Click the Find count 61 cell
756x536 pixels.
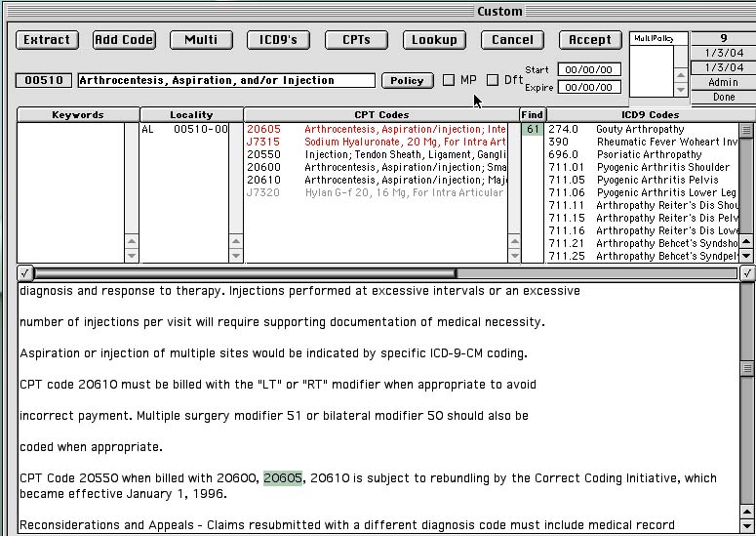click(533, 129)
